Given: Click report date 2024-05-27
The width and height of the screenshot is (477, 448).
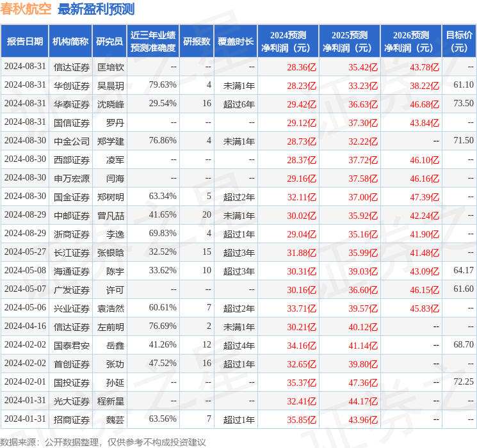Looking at the screenshot, I should point(25,252).
